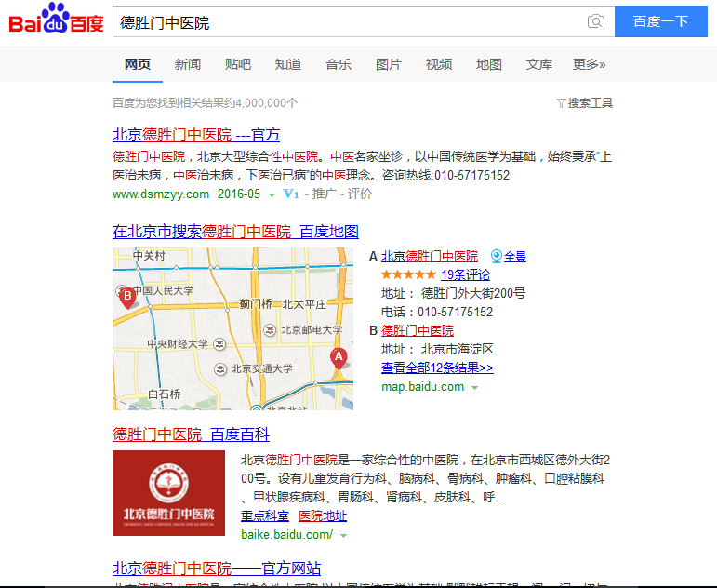Image resolution: width=717 pixels, height=588 pixels.
Task: Click the Baidu logo icon
Action: (56, 20)
